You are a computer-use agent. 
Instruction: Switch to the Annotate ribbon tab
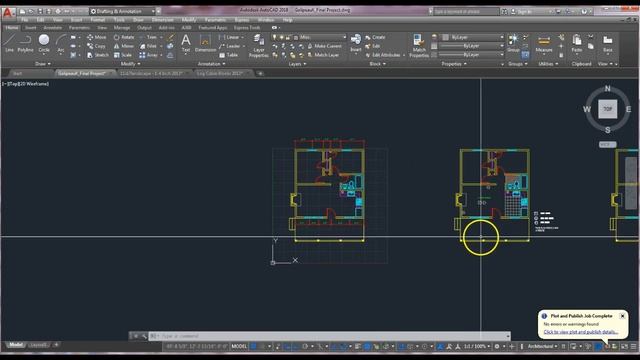pos(53,28)
